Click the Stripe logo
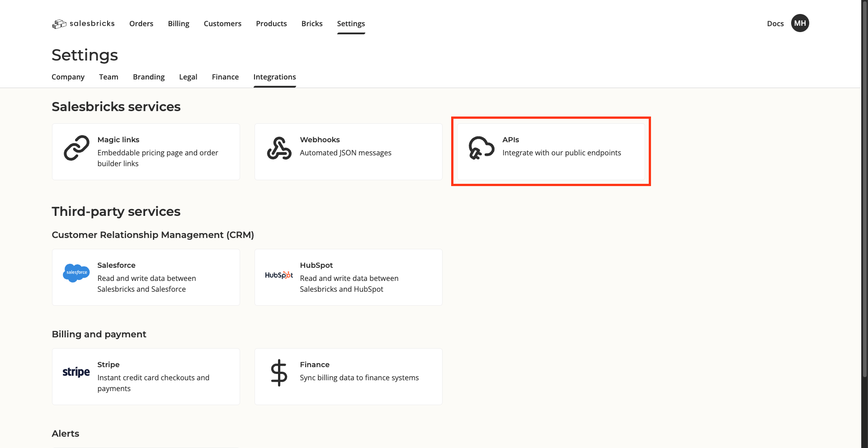 [76, 372]
